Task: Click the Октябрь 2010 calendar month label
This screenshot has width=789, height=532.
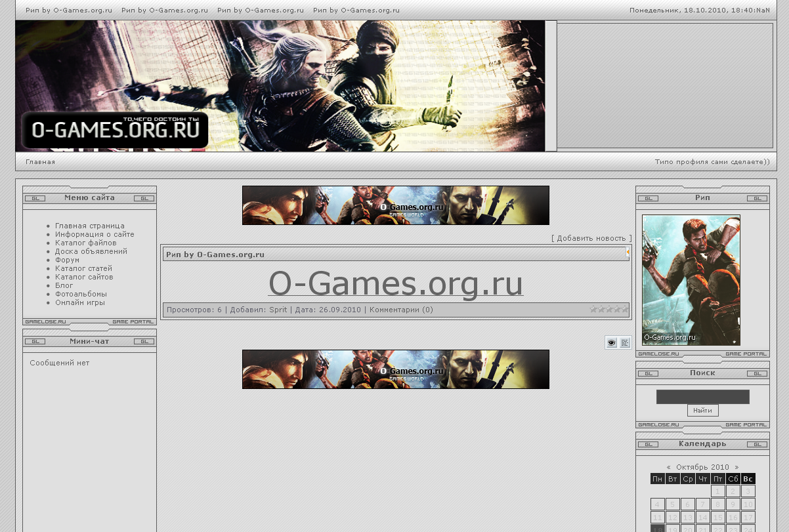Action: [x=702, y=468]
